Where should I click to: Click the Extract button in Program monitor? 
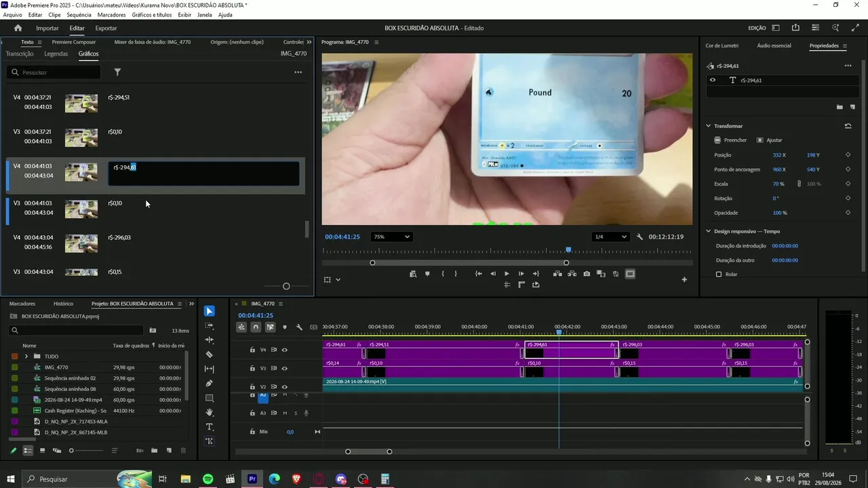(572, 274)
